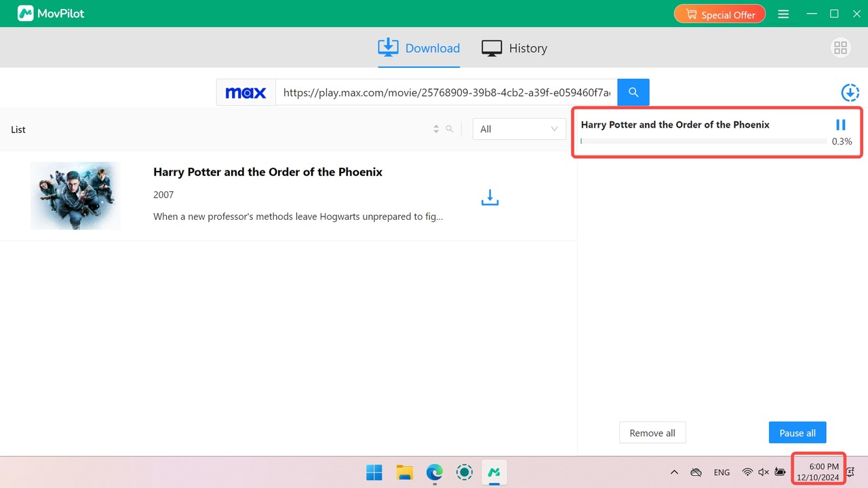
Task: Click the small list search icon
Action: pyautogui.click(x=450, y=129)
